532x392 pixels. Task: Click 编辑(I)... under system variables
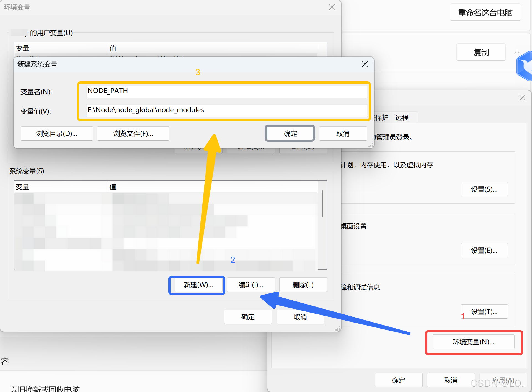[x=251, y=285]
